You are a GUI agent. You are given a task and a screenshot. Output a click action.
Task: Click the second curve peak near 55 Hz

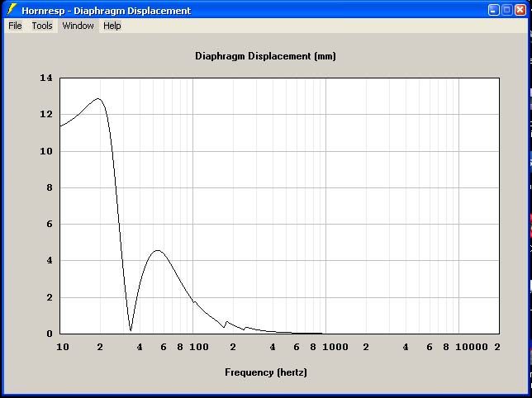(x=158, y=250)
